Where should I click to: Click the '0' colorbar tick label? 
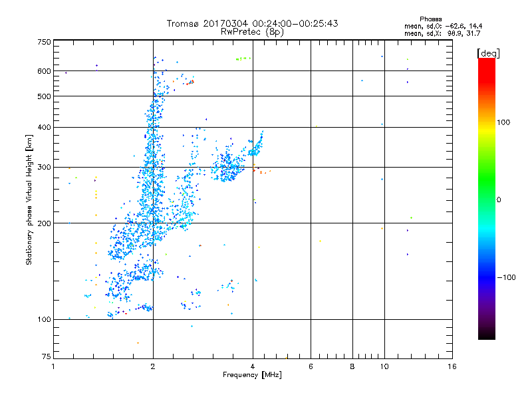499,200
